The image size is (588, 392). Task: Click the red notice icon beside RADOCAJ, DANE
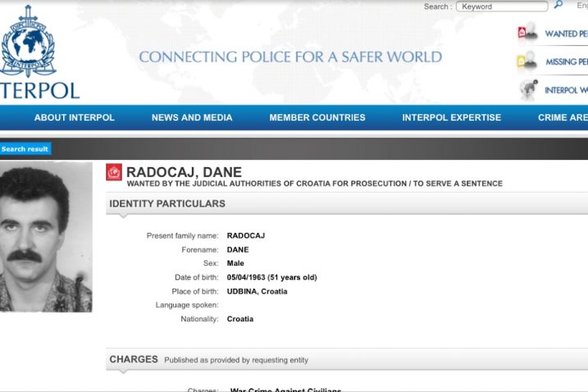[114, 172]
